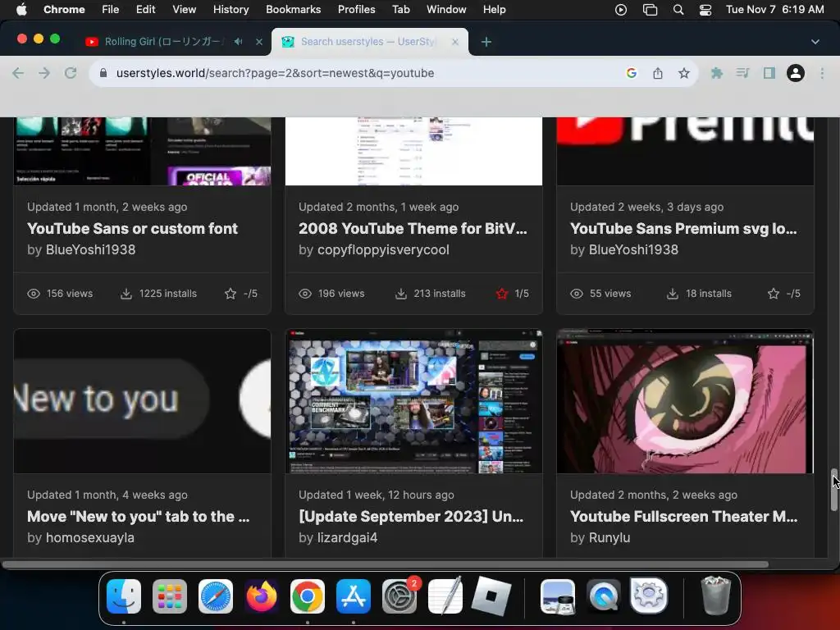Open the Help menu
The image size is (840, 630).
pyautogui.click(x=494, y=10)
